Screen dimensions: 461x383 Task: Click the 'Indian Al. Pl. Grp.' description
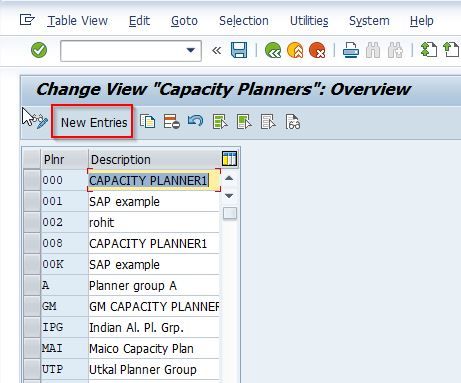click(154, 327)
